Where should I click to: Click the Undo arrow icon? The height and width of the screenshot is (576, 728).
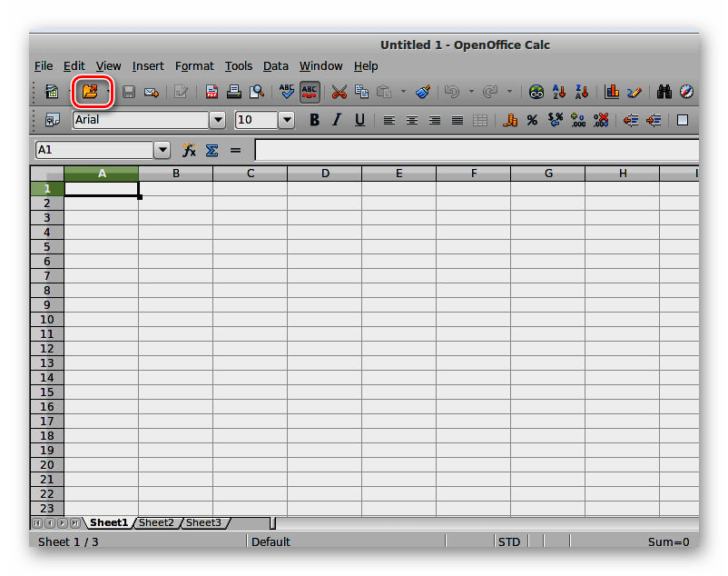pos(451,92)
